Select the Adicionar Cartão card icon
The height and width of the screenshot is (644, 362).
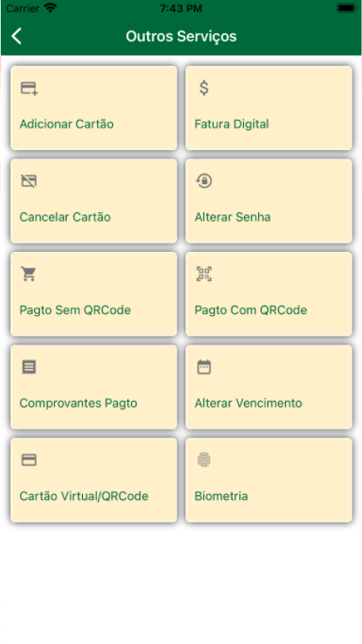[x=28, y=88]
